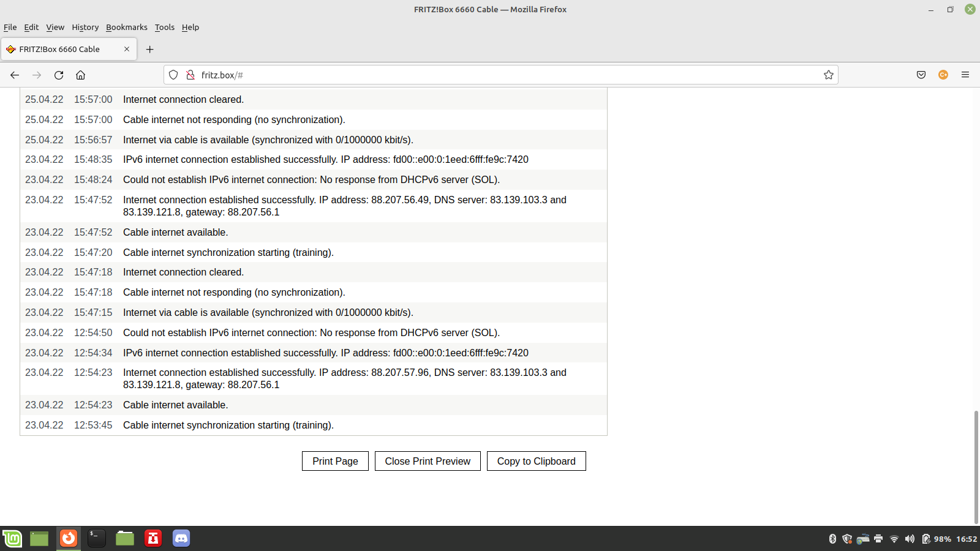Open the Linux Mint start menu
Viewport: 980px width, 551px height.
pos(12,538)
